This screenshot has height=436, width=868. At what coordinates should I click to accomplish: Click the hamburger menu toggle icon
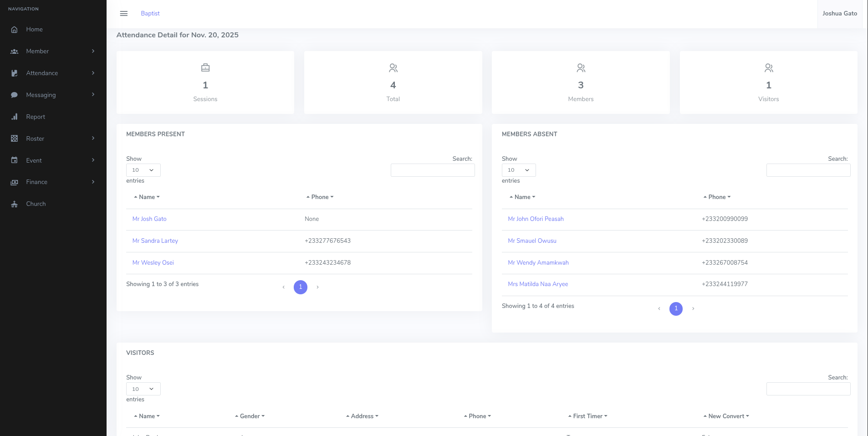click(x=123, y=14)
